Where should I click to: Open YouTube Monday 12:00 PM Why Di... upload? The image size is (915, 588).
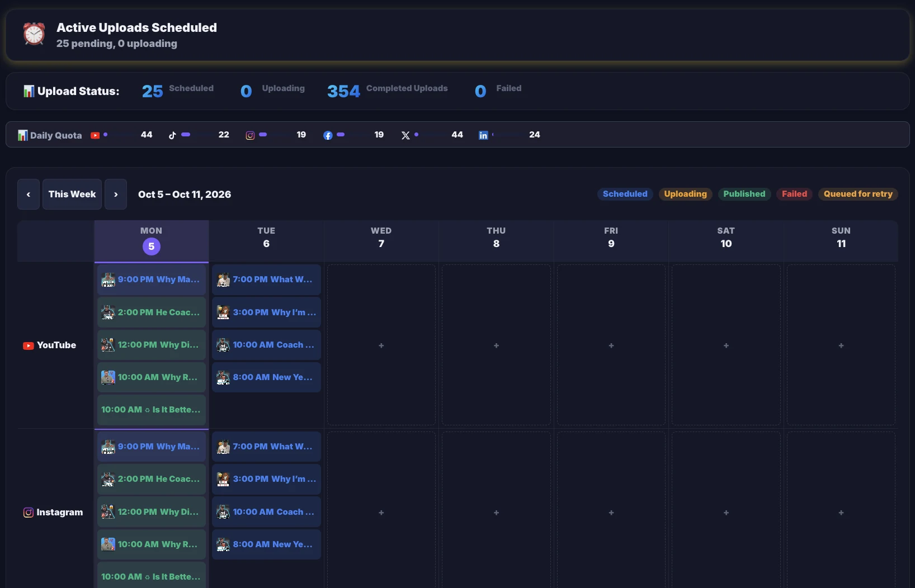pos(152,345)
